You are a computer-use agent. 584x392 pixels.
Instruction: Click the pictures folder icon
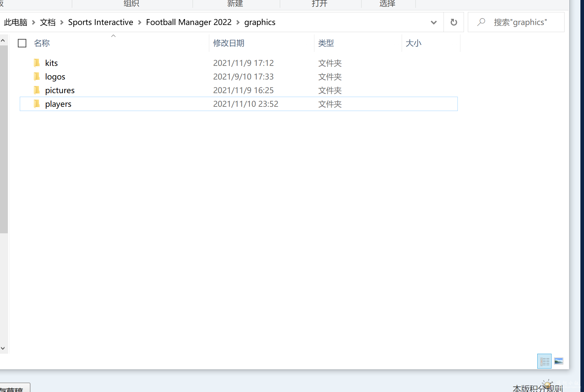[x=37, y=90]
